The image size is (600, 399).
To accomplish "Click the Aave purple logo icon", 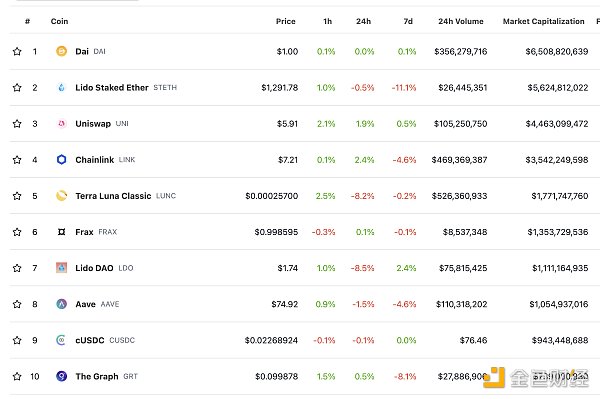I will point(61,304).
